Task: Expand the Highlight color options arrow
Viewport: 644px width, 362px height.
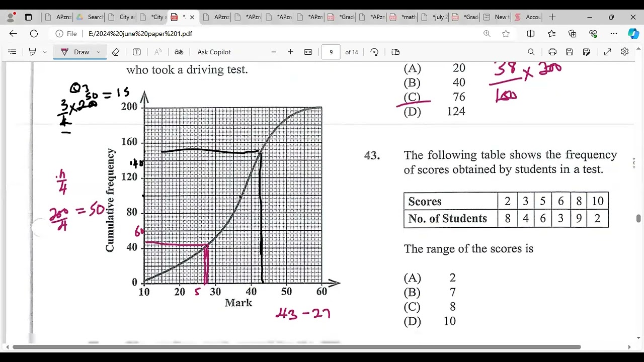Action: 45,52
